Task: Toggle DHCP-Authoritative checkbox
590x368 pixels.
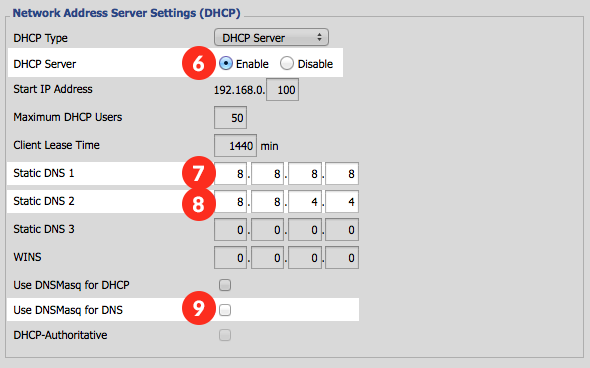Action: click(x=225, y=335)
